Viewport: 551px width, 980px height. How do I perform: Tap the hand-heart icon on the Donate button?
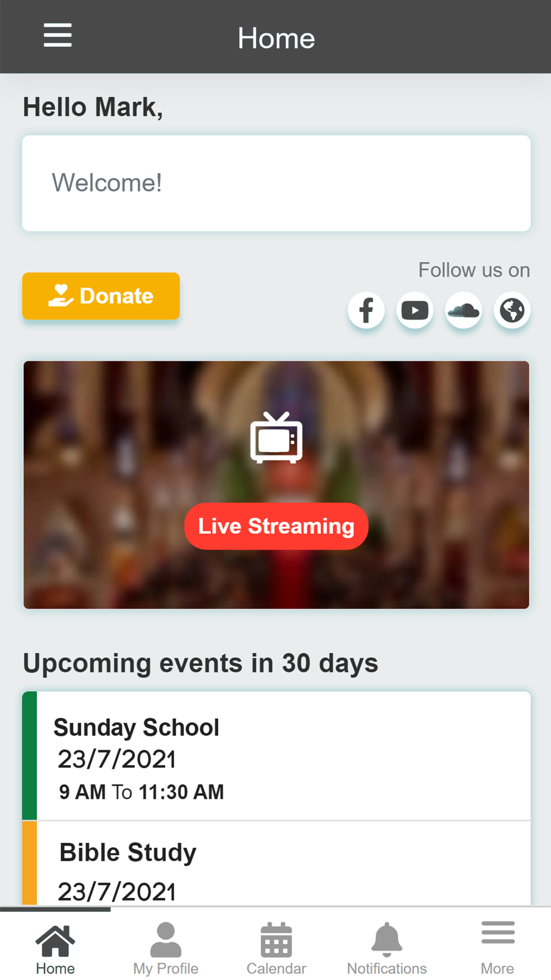(x=61, y=295)
